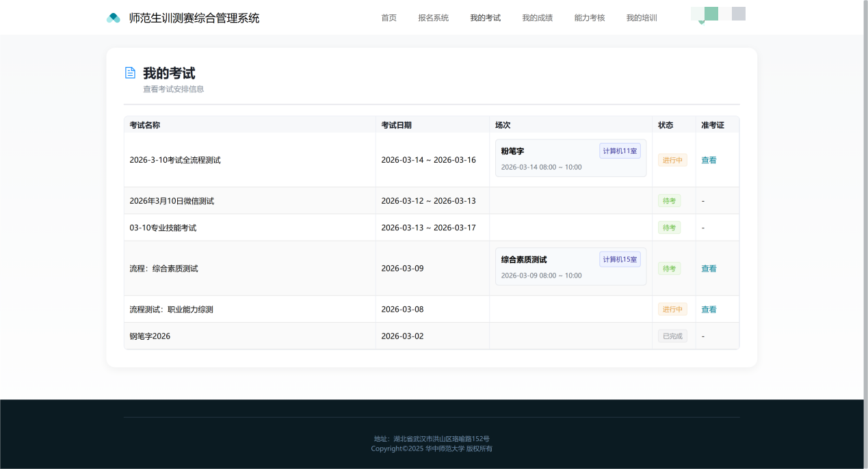868x469 pixels.
Task: Open 我的培训 navigation item
Action: tap(642, 18)
